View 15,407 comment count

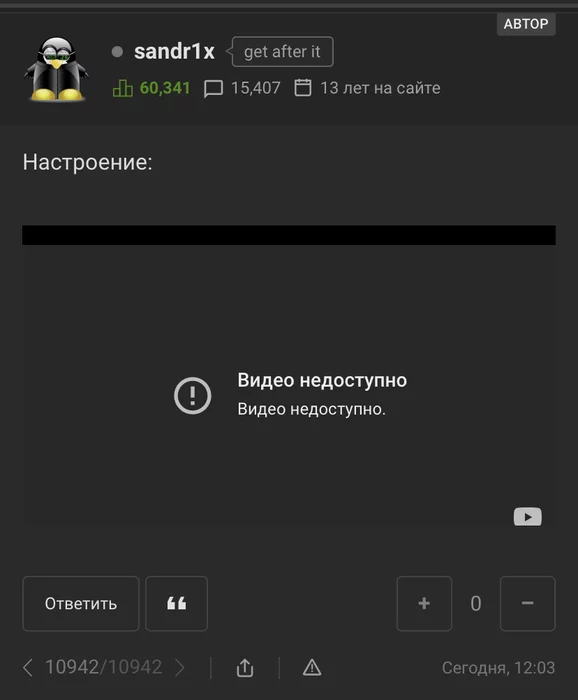(256, 88)
